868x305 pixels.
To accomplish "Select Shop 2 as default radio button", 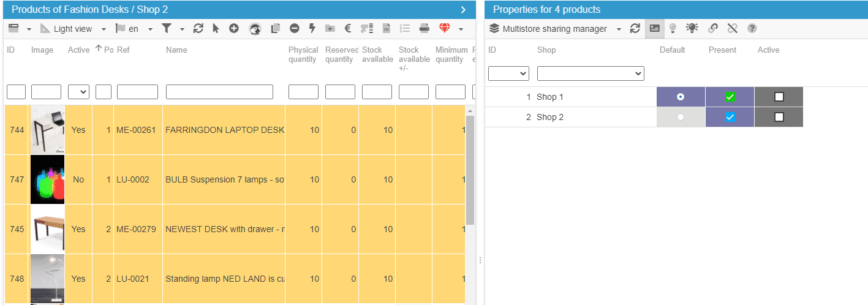I will (x=681, y=117).
